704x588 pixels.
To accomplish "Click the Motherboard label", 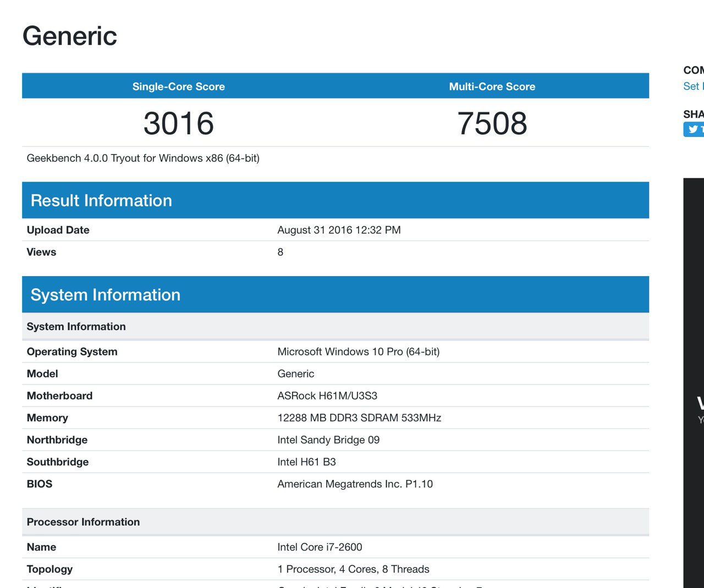I will tap(59, 395).
